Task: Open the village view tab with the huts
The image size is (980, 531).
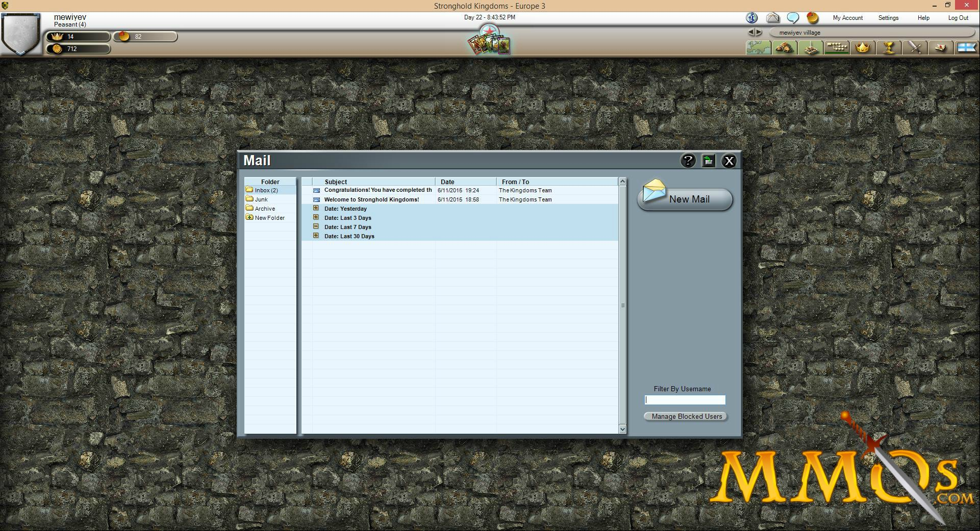Action: (x=785, y=47)
